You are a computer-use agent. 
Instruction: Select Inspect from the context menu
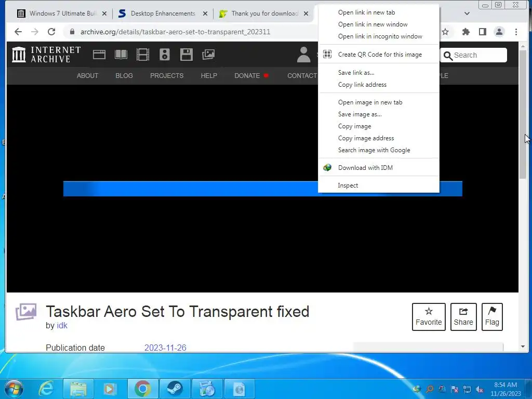click(x=378, y=185)
